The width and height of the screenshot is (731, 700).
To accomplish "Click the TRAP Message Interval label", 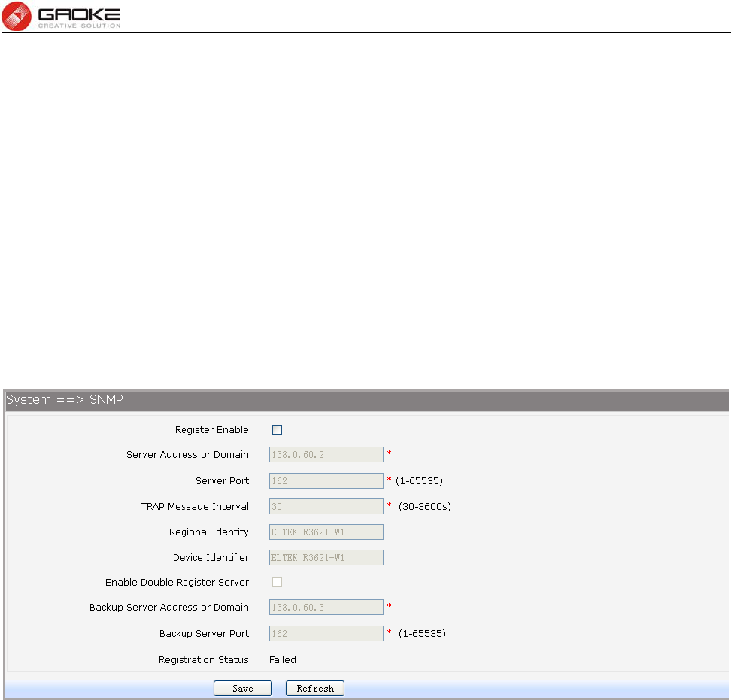I will (195, 506).
